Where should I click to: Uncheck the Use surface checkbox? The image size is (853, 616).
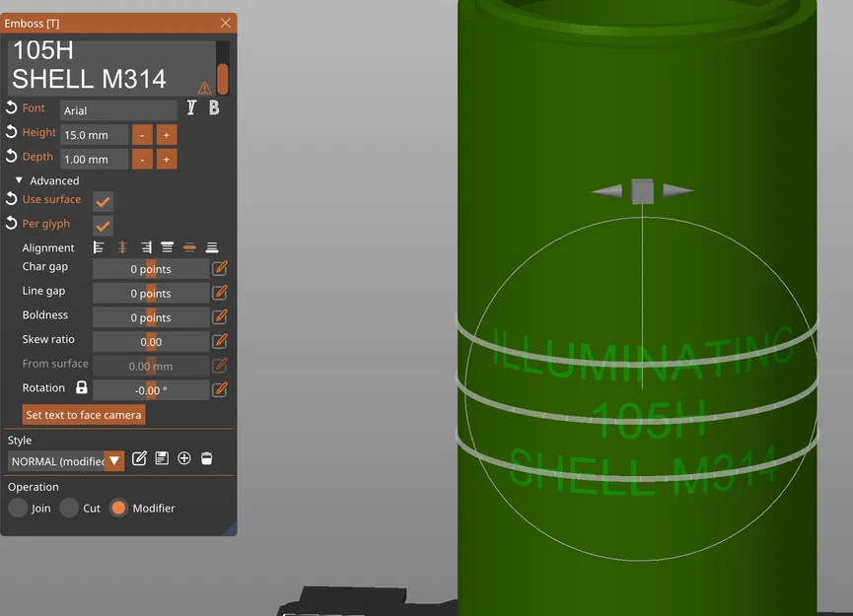pos(103,202)
